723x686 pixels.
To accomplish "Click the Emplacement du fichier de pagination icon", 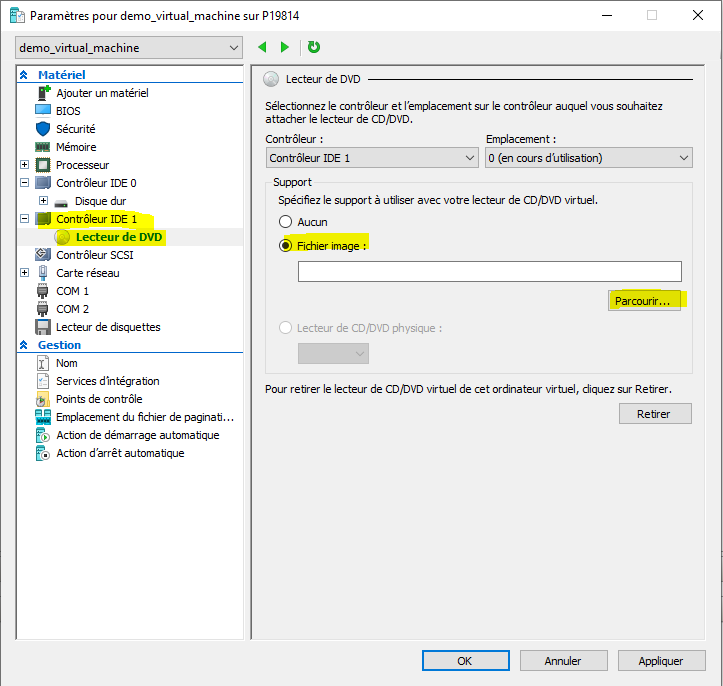I will (x=43, y=417).
